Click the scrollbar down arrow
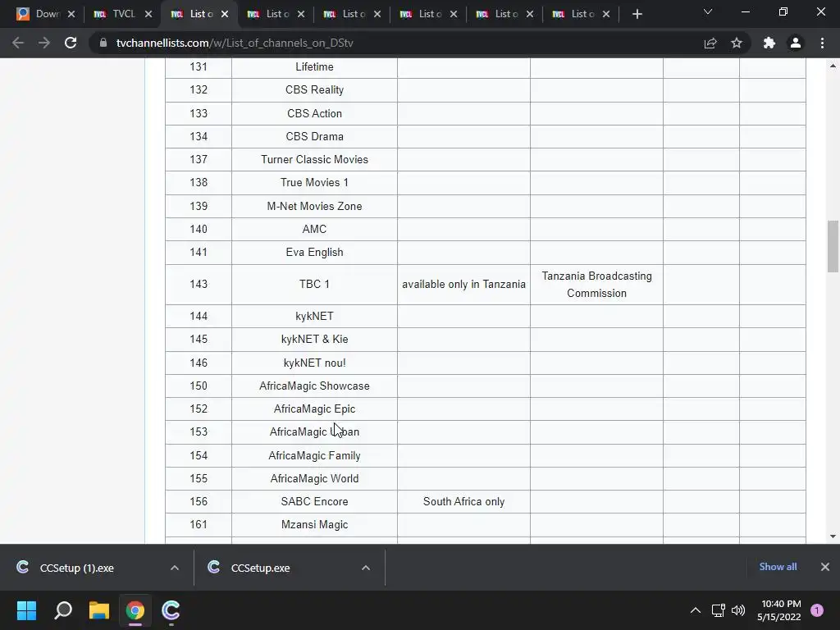The height and width of the screenshot is (630, 840). pos(833,536)
